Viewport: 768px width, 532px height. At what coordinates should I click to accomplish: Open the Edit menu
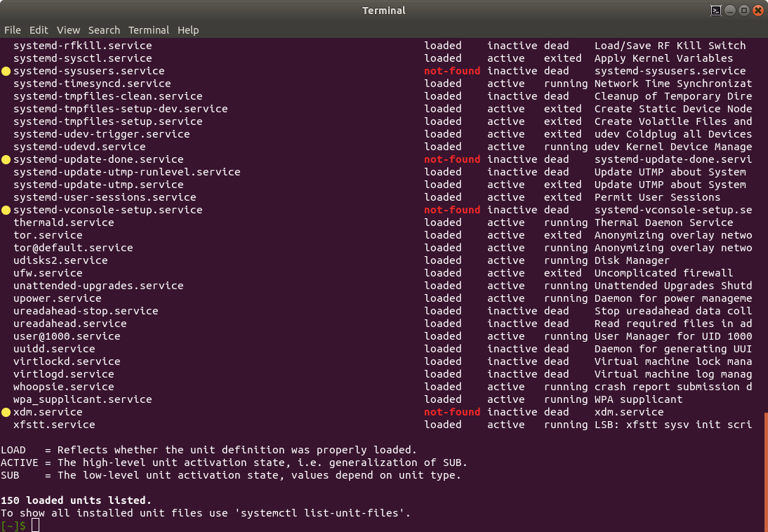[x=39, y=30]
